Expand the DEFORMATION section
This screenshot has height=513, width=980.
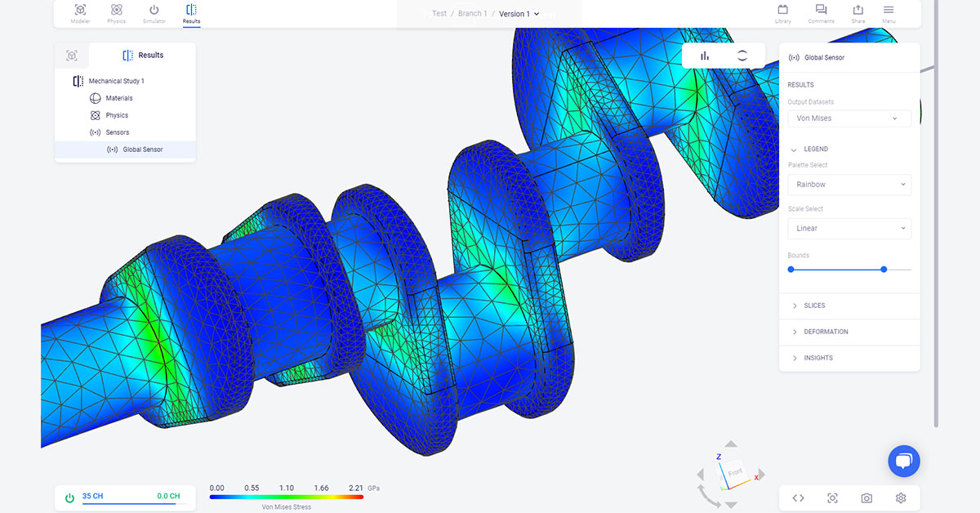pyautogui.click(x=825, y=332)
